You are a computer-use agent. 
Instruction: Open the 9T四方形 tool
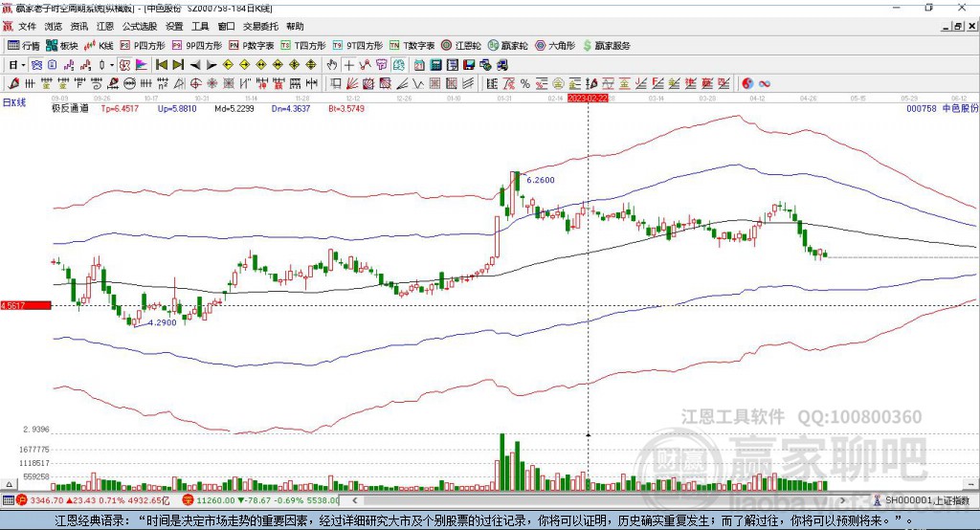coord(358,46)
